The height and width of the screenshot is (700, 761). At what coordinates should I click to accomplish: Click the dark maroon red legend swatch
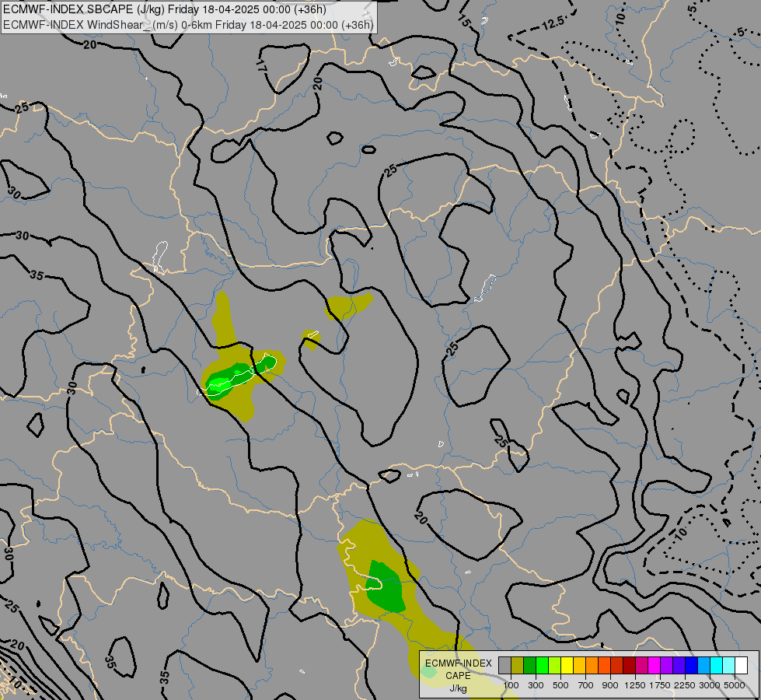coord(629,666)
